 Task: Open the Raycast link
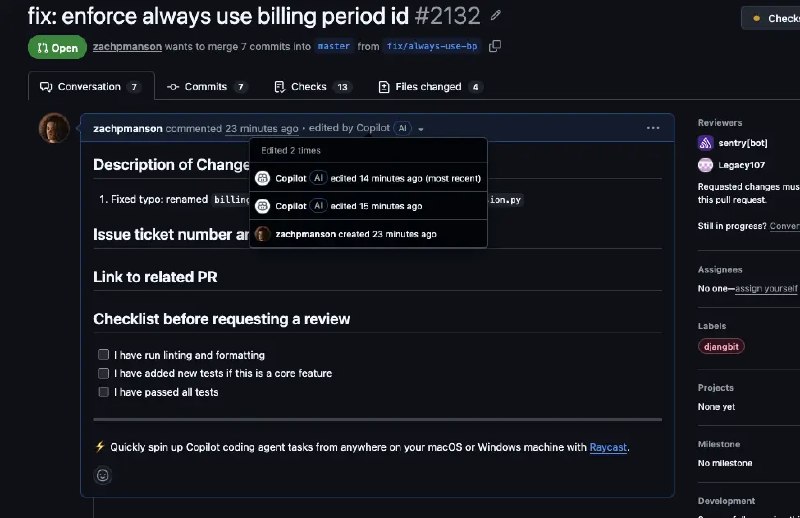coord(608,447)
